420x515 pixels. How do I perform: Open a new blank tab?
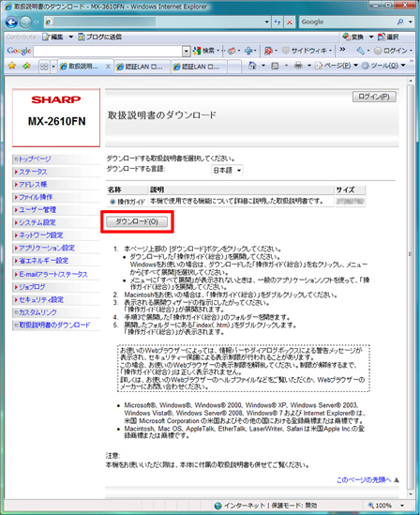234,67
